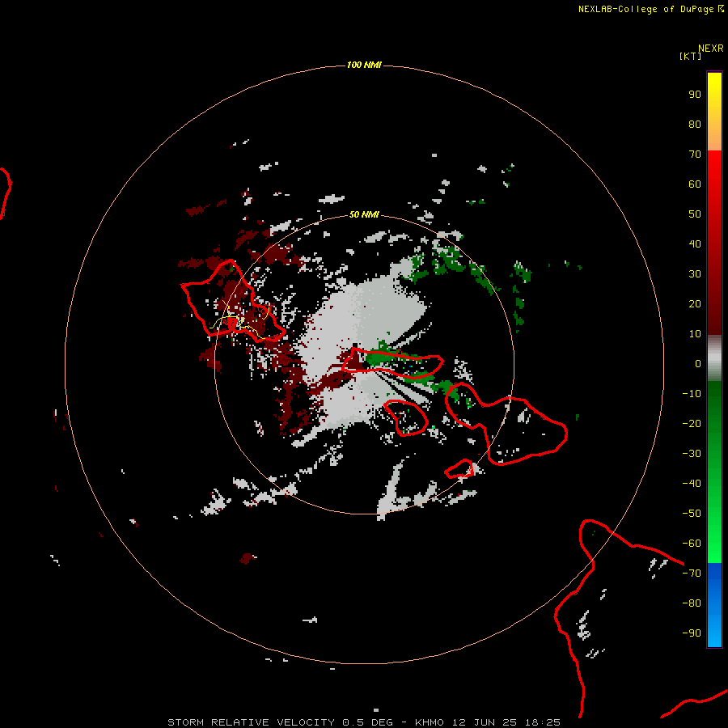Pick the red segment of the color bar

pyautogui.click(x=714, y=243)
